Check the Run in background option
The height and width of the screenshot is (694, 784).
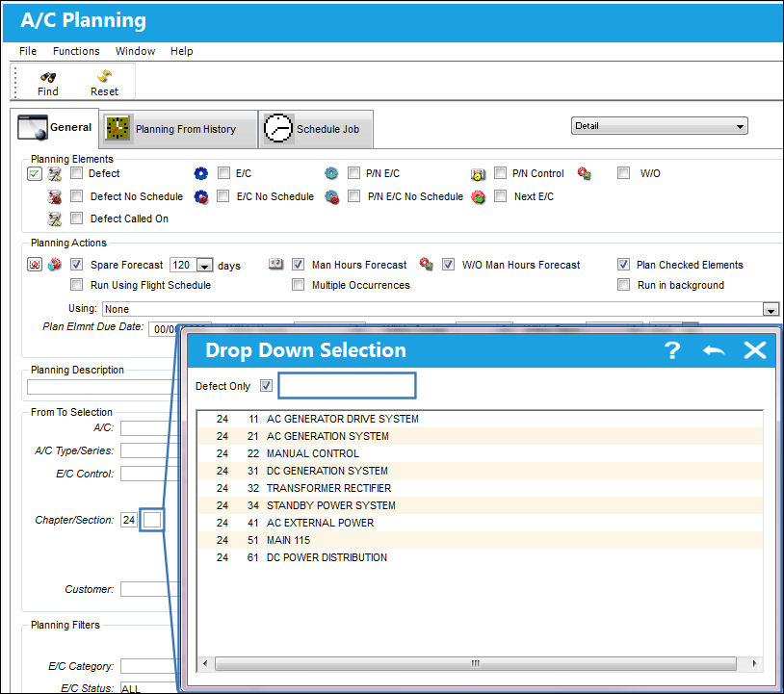(x=623, y=285)
